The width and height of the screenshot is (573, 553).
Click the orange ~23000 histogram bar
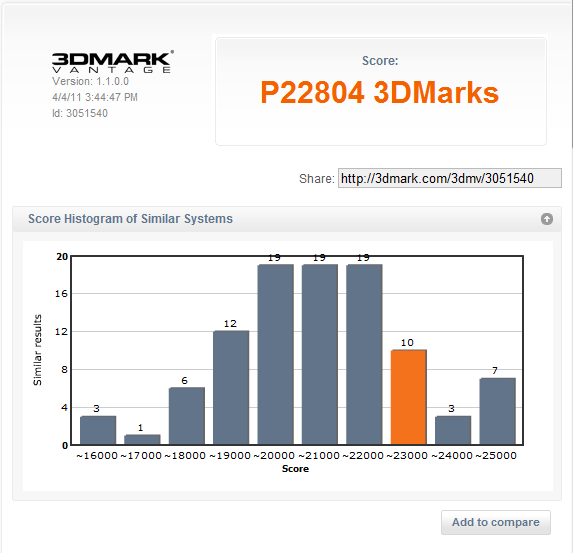(x=409, y=397)
